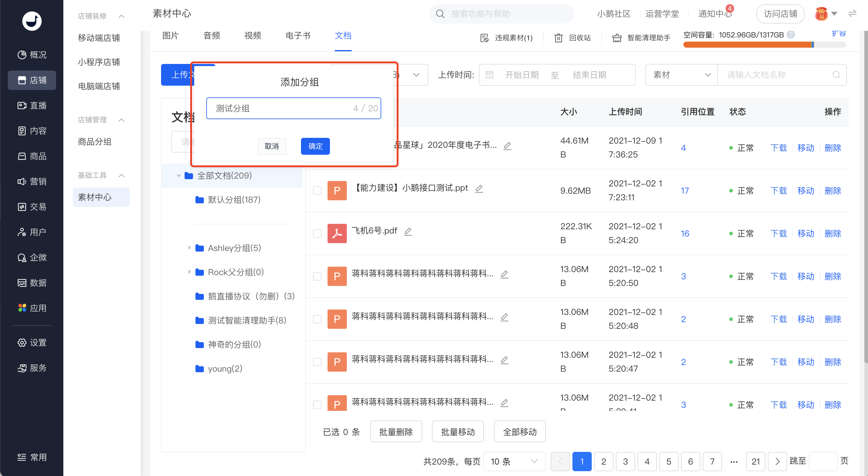The height and width of the screenshot is (476, 868).
Task: Open the 10 条 page size dropdown
Action: click(x=514, y=461)
